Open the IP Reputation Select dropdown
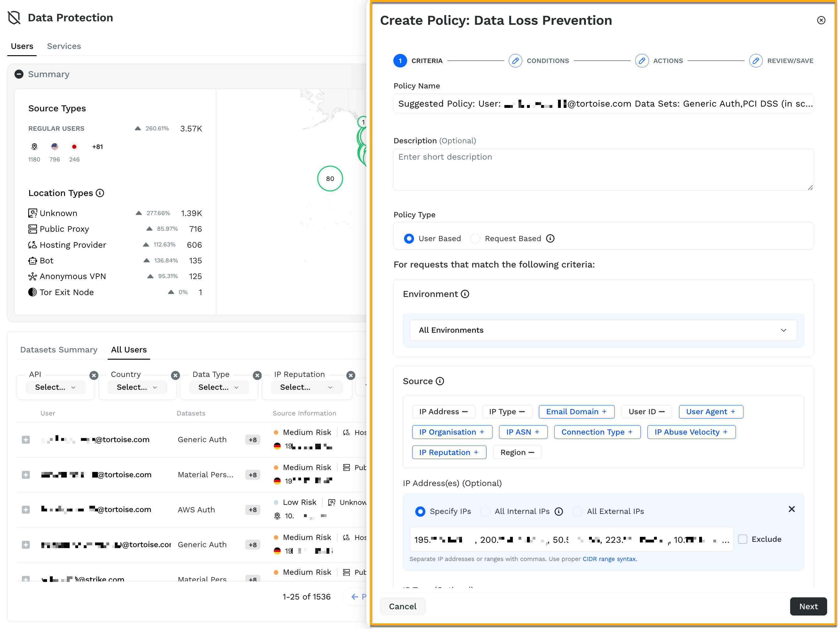 tap(306, 387)
